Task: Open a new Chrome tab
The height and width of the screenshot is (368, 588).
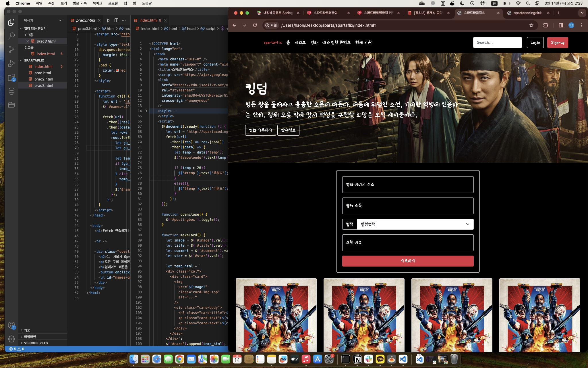Action: 558,13
